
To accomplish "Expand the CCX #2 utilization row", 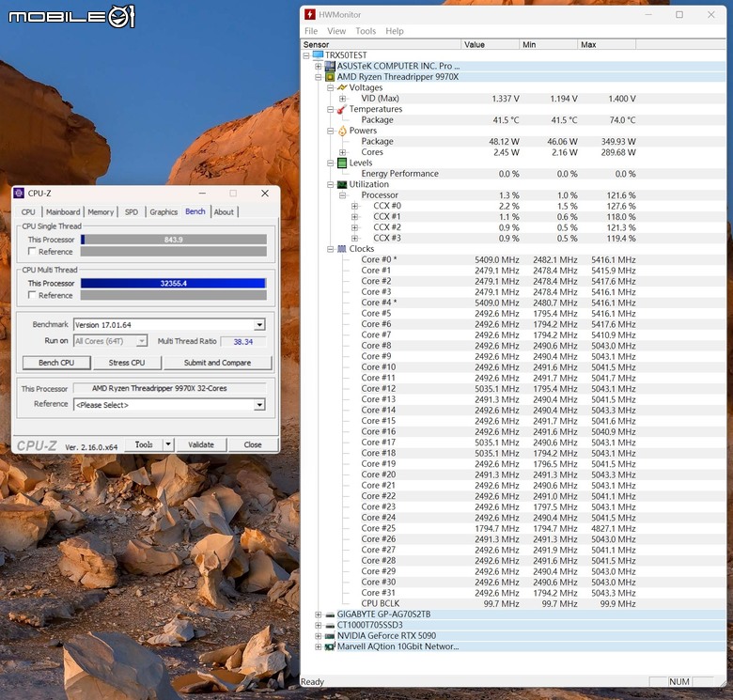I will (x=355, y=227).
